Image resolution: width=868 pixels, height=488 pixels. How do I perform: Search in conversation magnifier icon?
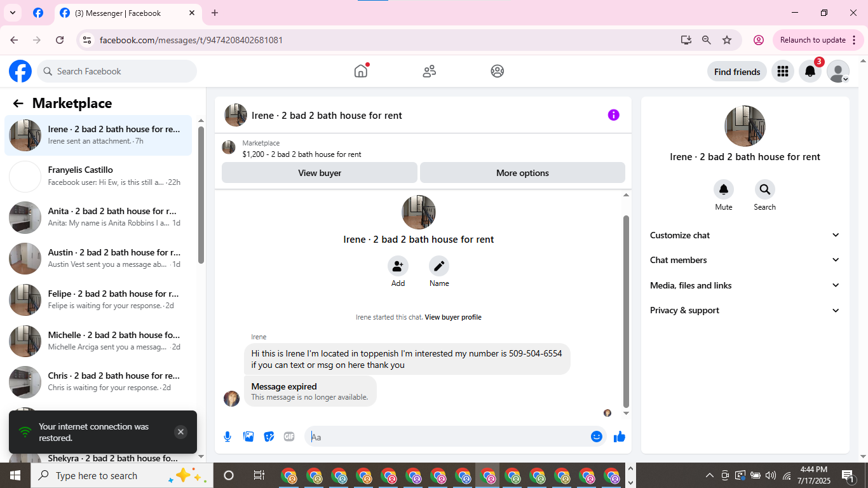click(765, 189)
